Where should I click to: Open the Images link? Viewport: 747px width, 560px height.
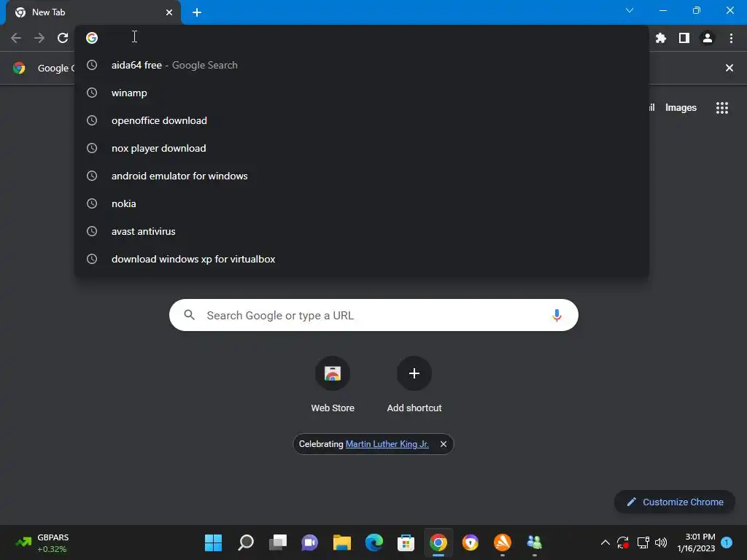pyautogui.click(x=681, y=108)
